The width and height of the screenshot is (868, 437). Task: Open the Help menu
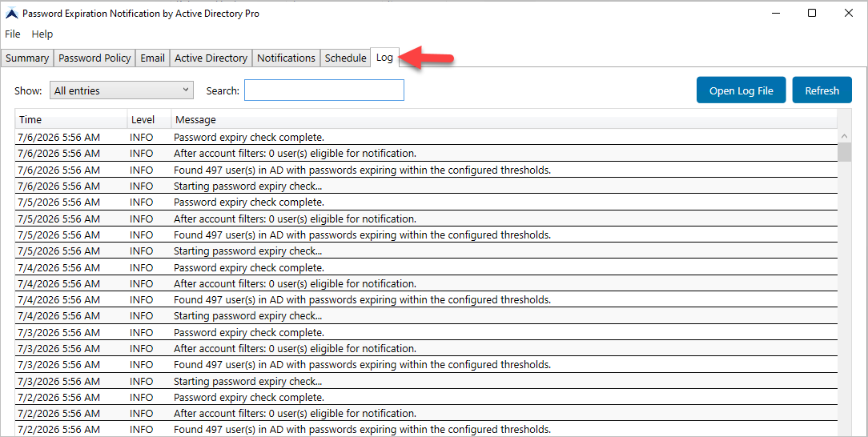click(x=42, y=34)
